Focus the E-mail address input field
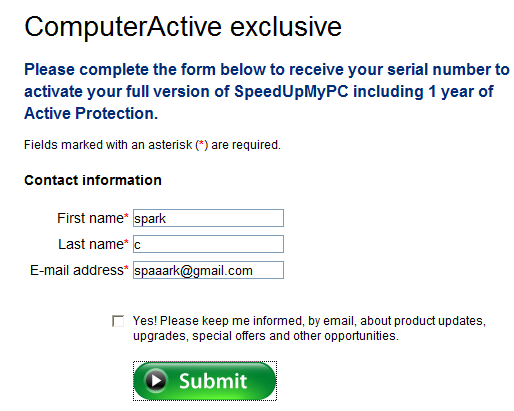Image resolution: width=514 pixels, height=411 pixels. coord(208,270)
